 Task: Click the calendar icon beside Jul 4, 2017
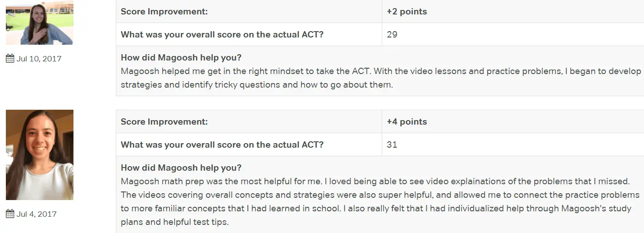click(x=10, y=214)
